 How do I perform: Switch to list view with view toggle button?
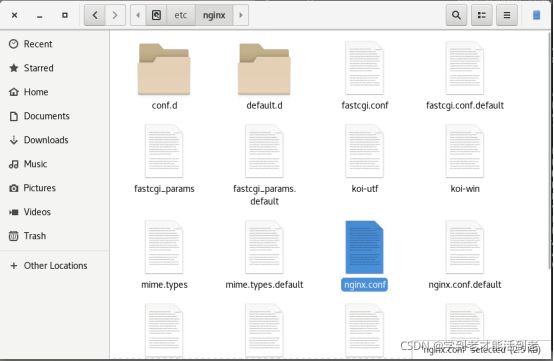[482, 15]
